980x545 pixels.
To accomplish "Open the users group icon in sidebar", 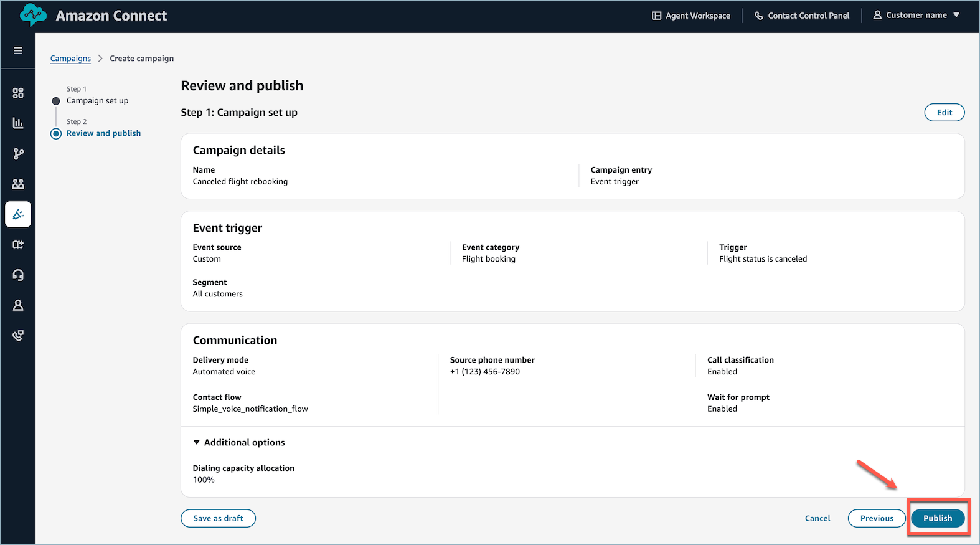I will point(18,184).
